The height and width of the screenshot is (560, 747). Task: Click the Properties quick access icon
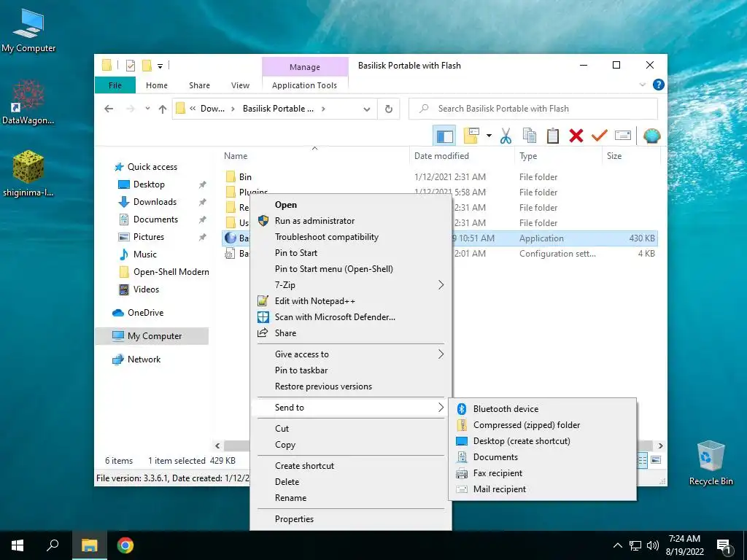point(131,66)
